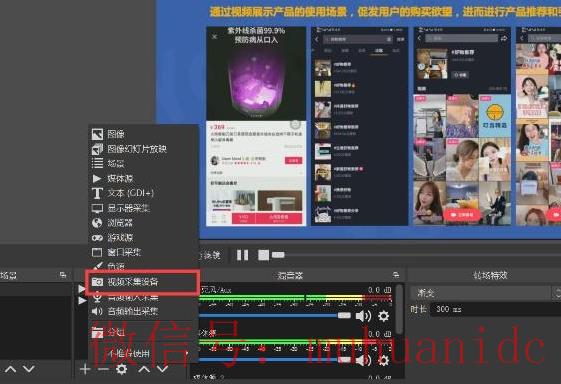Undock the 混音器 mixer panel
The width and height of the screenshot is (561, 384).
click(x=396, y=275)
